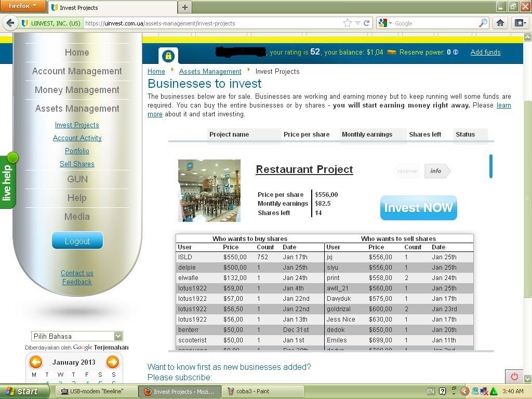This screenshot has height=399, width=532.
Task: Click the reserve power info icon
Action: coord(456,52)
